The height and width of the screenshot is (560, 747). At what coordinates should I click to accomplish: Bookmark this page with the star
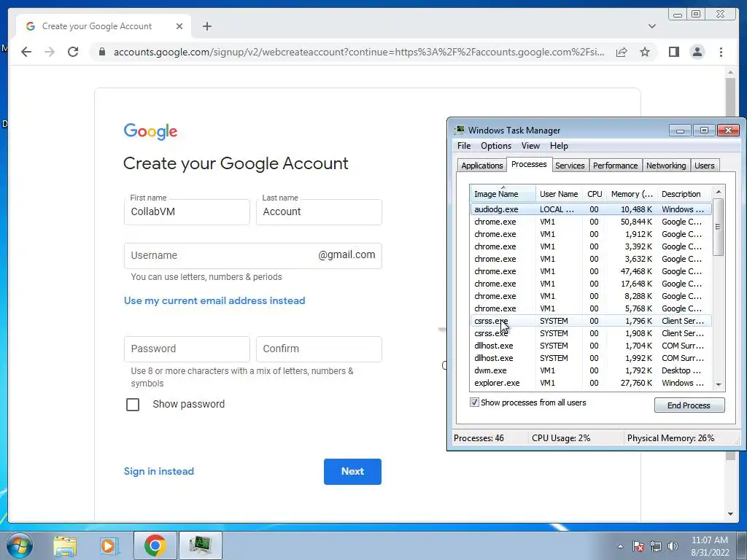[x=645, y=52]
